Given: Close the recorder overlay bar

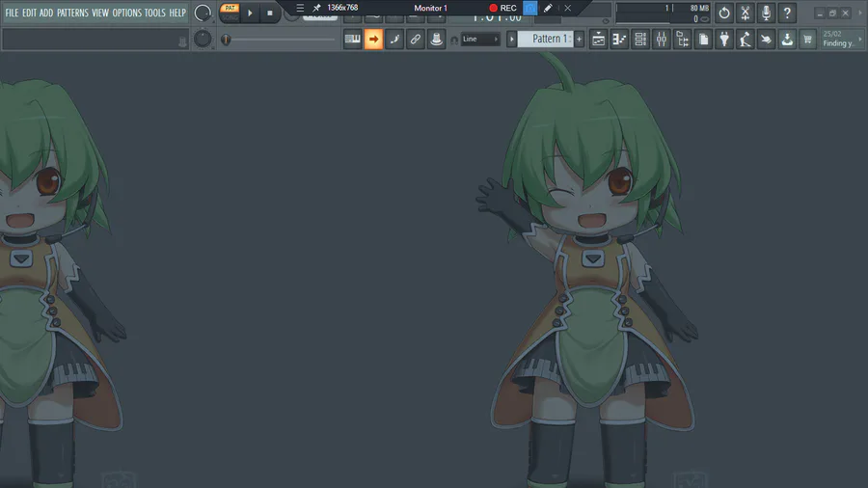Looking at the screenshot, I should tap(567, 8).
